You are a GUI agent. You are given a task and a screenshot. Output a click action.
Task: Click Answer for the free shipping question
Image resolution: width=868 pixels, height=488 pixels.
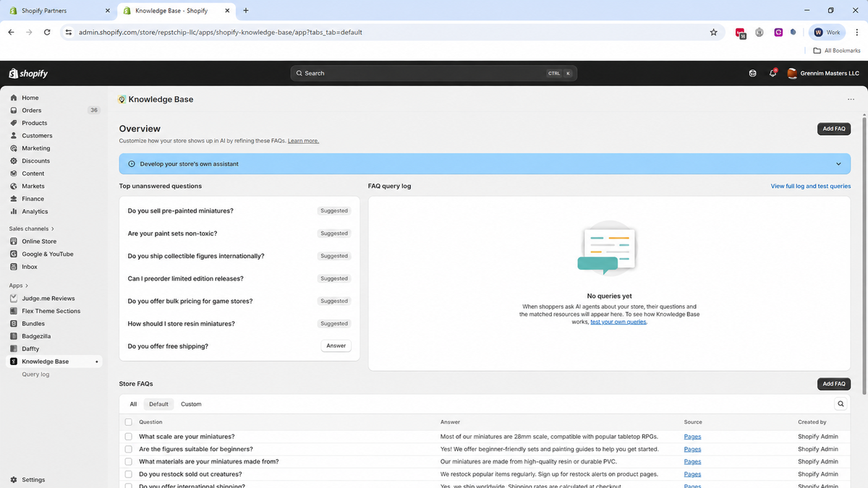tap(336, 346)
